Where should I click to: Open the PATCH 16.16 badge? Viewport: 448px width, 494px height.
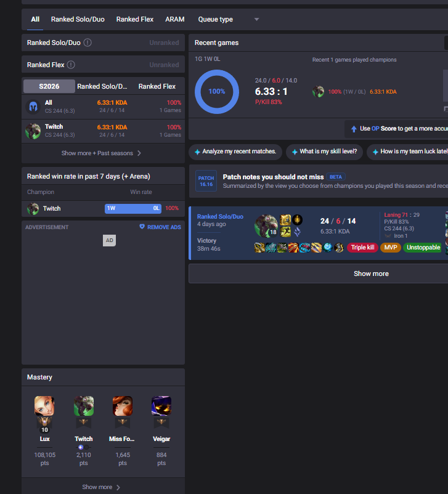tap(206, 181)
